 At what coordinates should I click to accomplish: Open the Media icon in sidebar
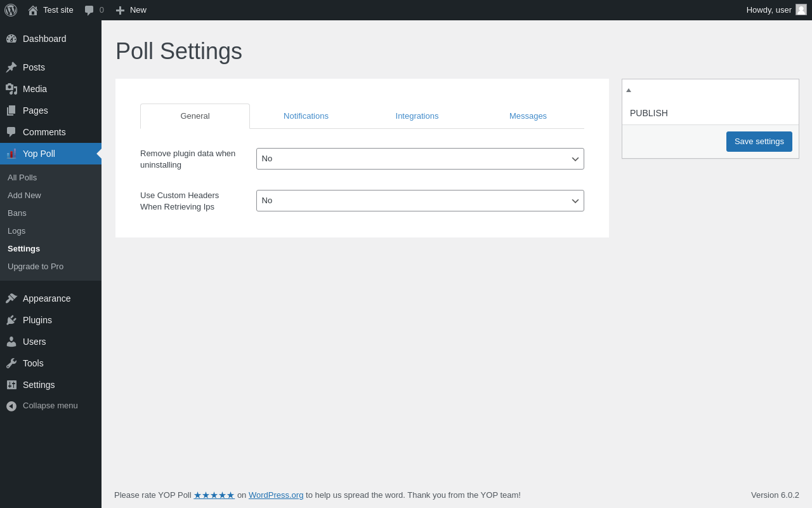pyautogui.click(x=11, y=89)
